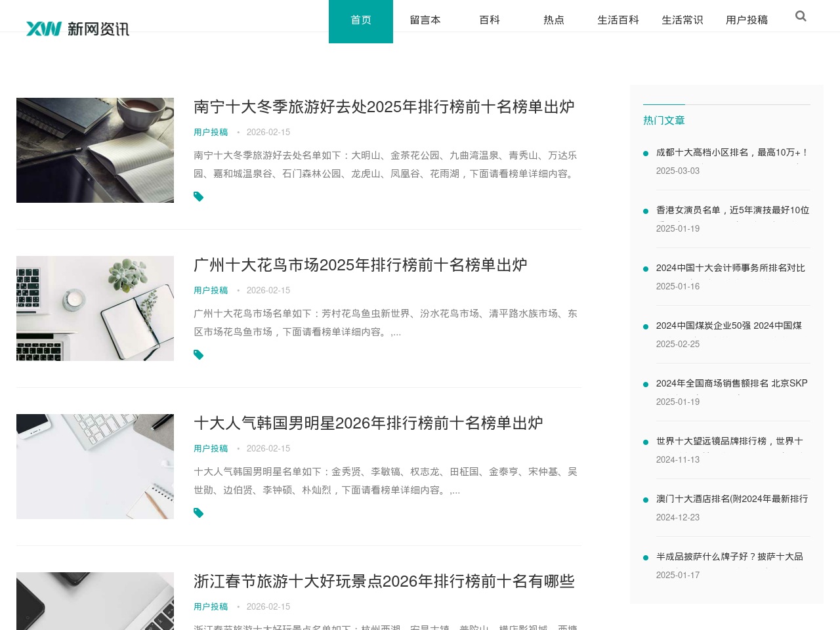Click date 2026-02-15 under 广州 article

[268, 291]
